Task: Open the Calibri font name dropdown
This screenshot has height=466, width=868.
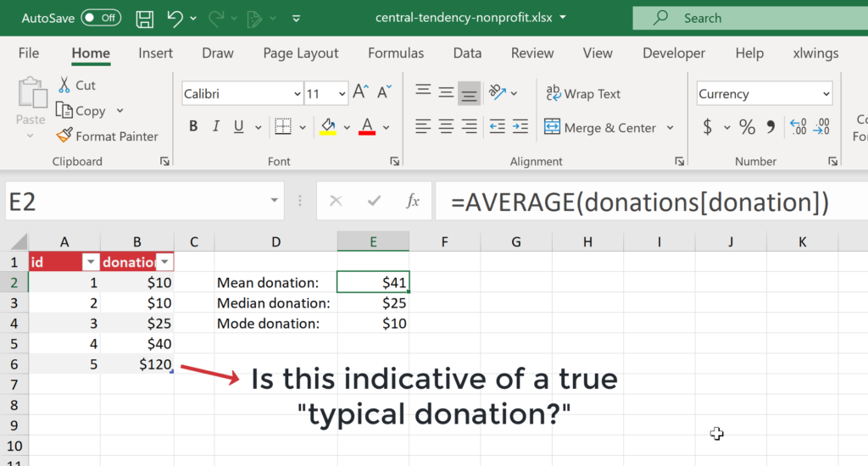Action: point(297,94)
